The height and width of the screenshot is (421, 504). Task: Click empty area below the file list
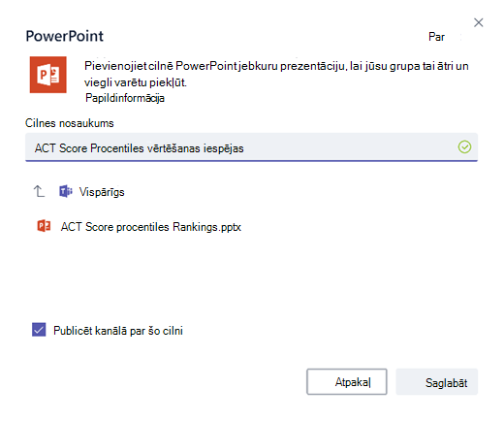(251, 275)
